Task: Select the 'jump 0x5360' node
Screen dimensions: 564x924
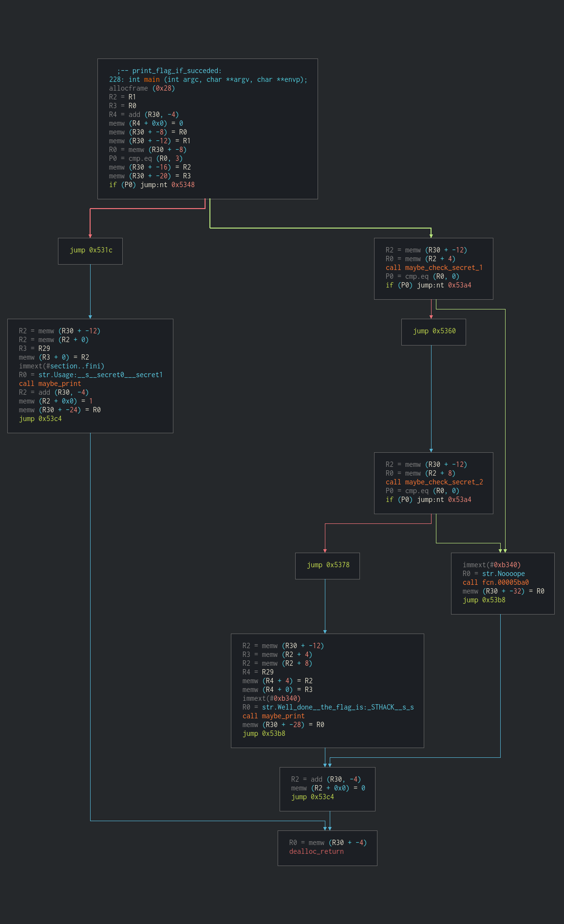Action: click(434, 331)
